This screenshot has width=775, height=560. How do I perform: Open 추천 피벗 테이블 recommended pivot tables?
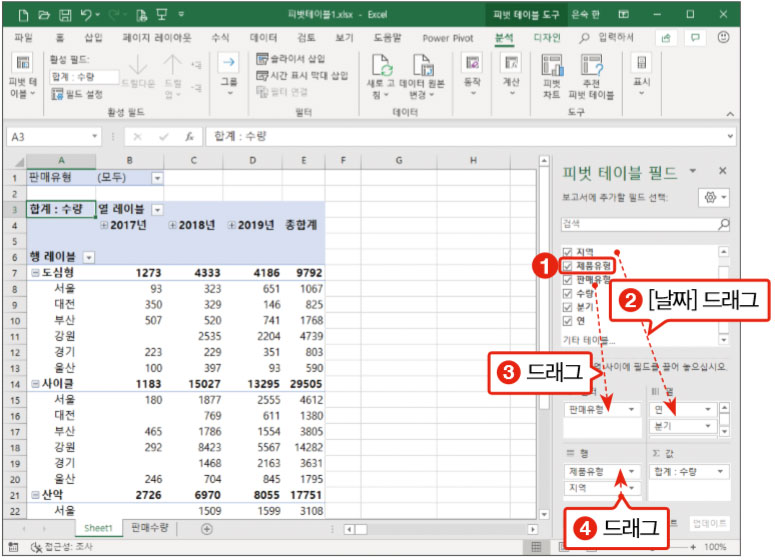coord(591,77)
